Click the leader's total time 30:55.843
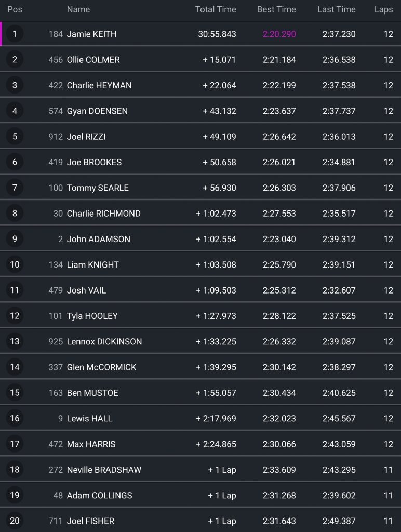The height and width of the screenshot is (532, 401). pyautogui.click(x=217, y=34)
